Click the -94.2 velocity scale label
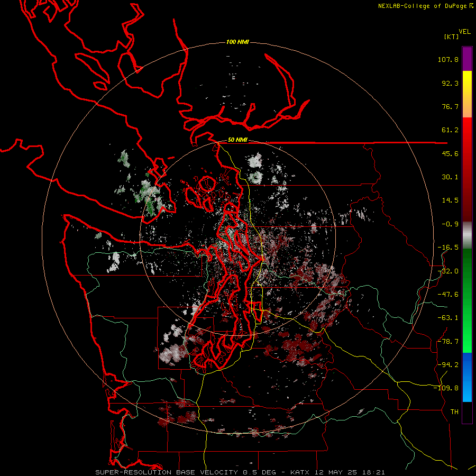The image size is (476, 476). (x=448, y=365)
